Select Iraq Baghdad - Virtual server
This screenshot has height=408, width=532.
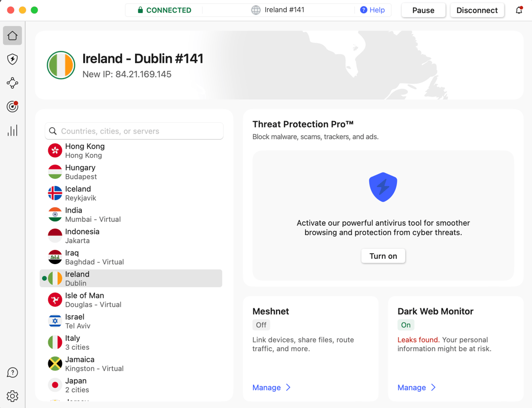point(131,257)
